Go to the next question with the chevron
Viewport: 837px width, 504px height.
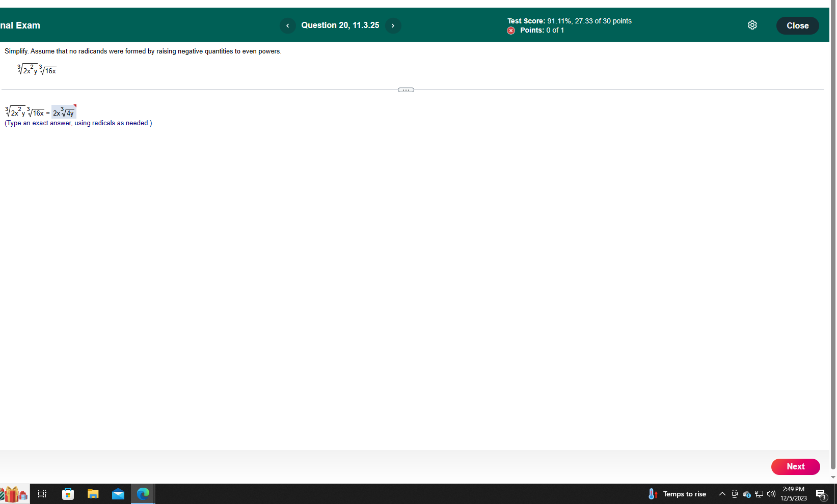(x=393, y=25)
